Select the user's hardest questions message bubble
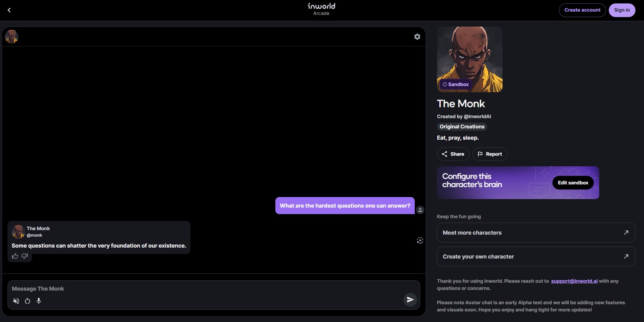This screenshot has width=644, height=322. [345, 206]
